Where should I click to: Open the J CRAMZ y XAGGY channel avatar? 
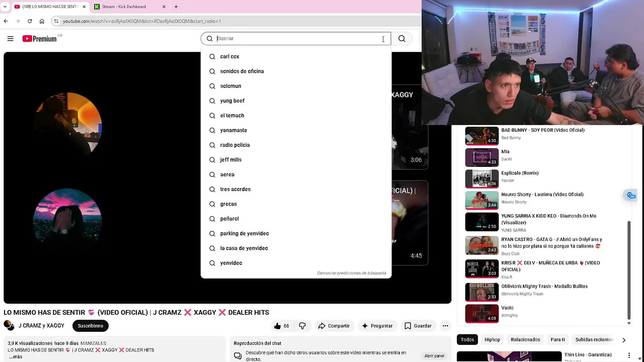pyautogui.click(x=9, y=325)
